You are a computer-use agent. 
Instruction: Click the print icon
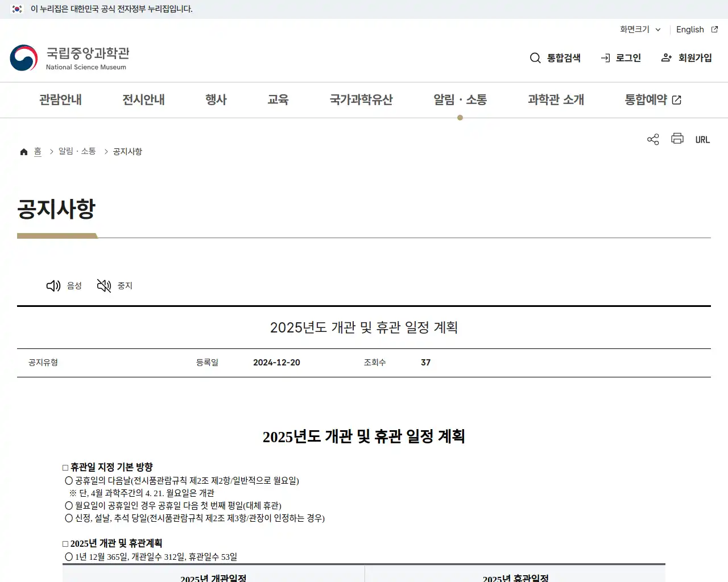pyautogui.click(x=677, y=139)
